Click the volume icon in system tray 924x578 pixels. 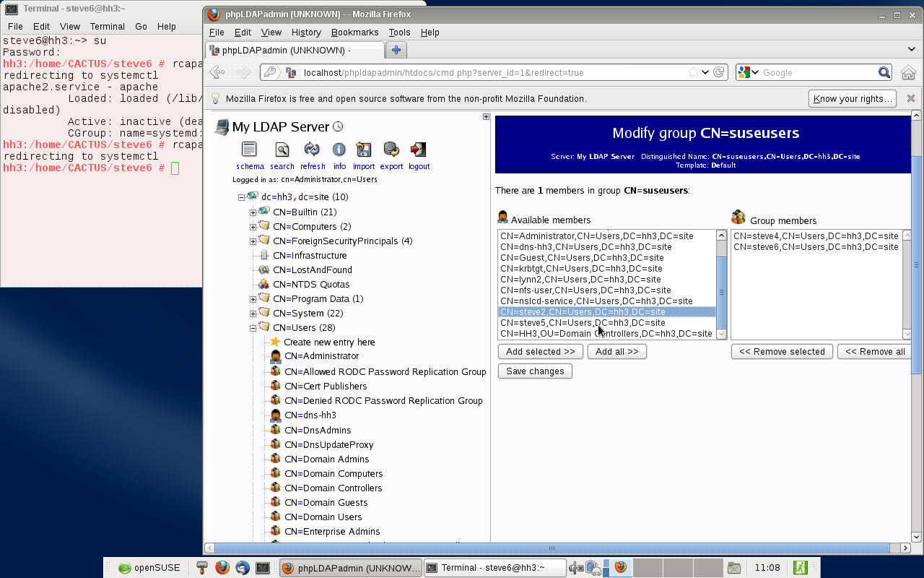point(575,568)
